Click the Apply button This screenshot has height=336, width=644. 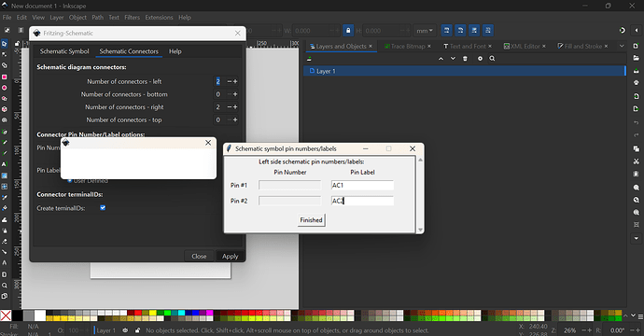[230, 257]
